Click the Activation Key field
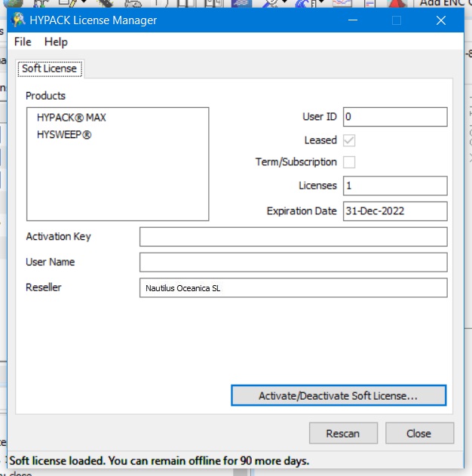The image size is (472, 476). pos(293,237)
